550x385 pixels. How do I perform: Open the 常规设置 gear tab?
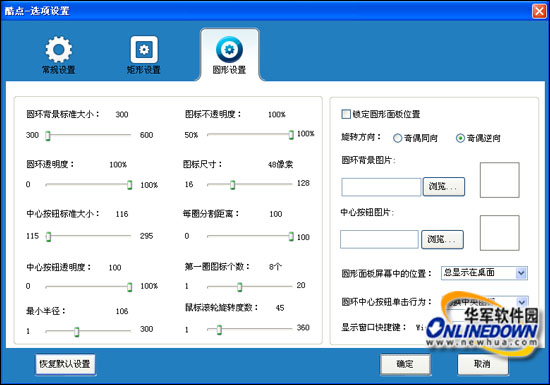pyautogui.click(x=59, y=49)
